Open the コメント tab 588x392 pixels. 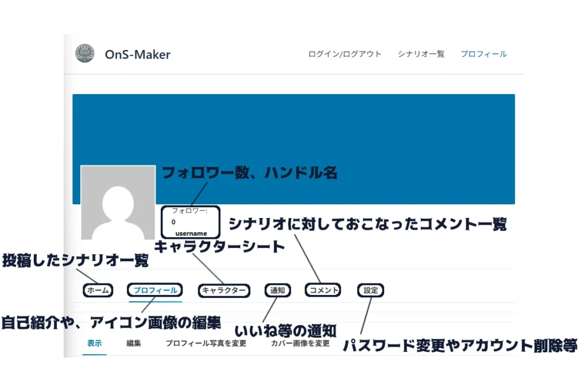324,290
